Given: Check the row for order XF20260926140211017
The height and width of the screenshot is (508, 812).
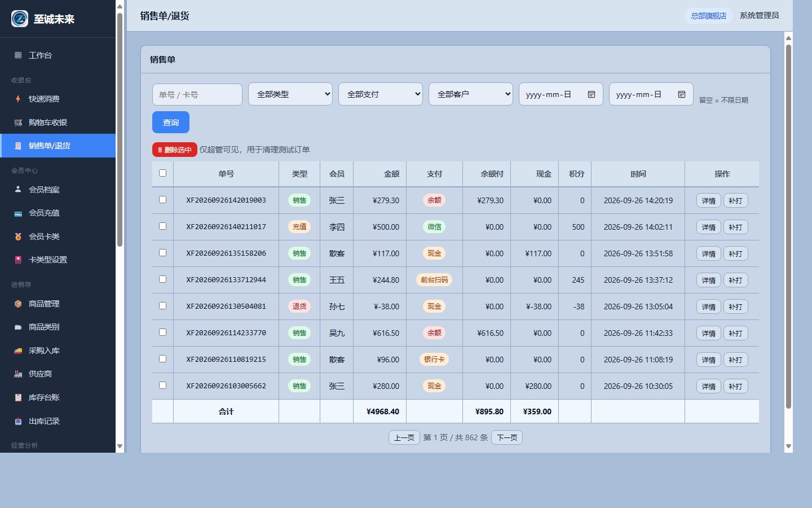Looking at the screenshot, I should [163, 226].
